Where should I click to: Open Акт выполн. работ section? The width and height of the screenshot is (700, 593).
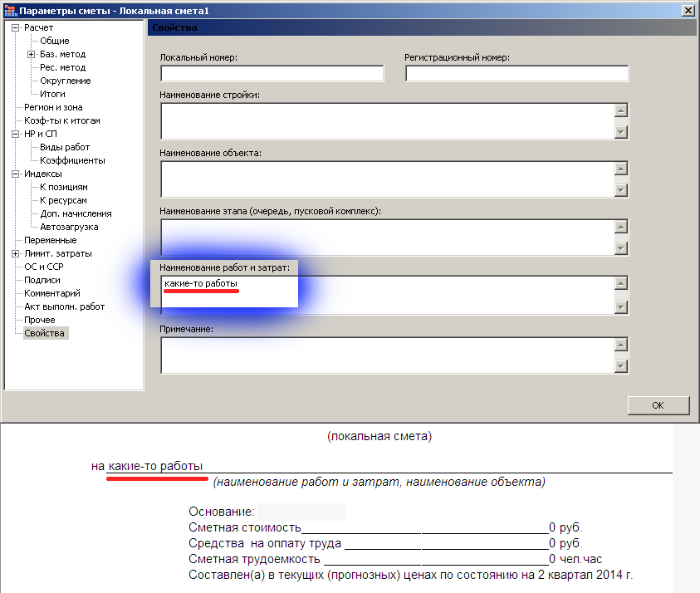coord(64,306)
